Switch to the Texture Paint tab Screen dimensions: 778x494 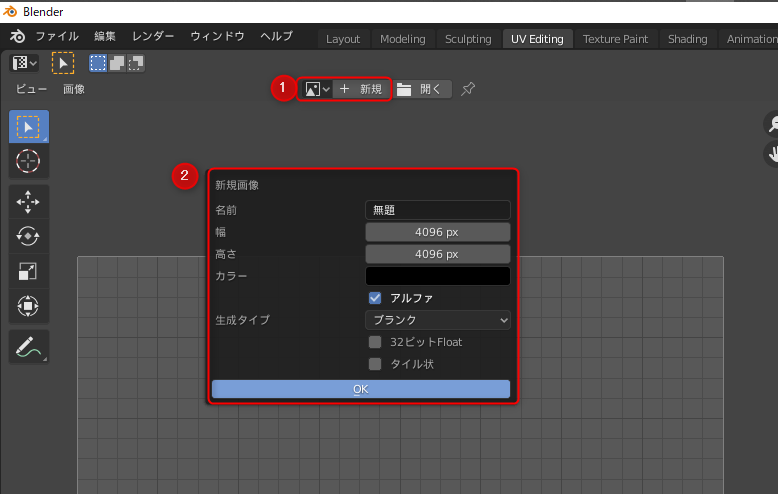(x=615, y=39)
